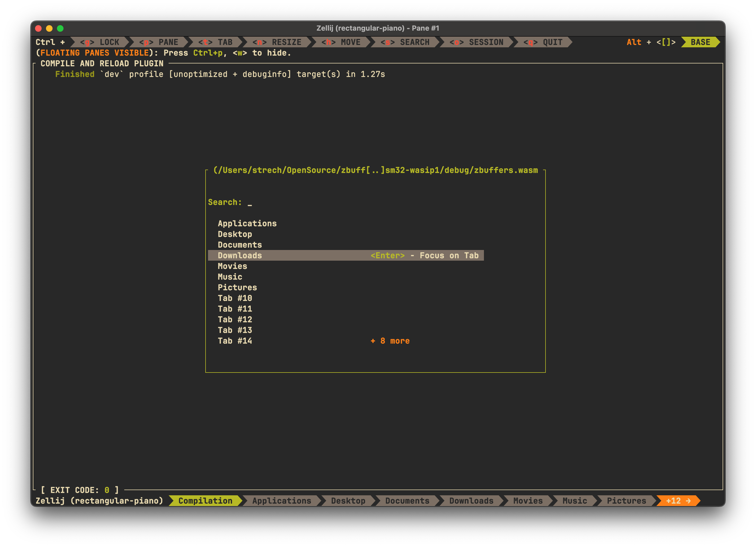This screenshot has width=756, height=547.
Task: Expand the '+ 8 more' list entries
Action: [390, 341]
